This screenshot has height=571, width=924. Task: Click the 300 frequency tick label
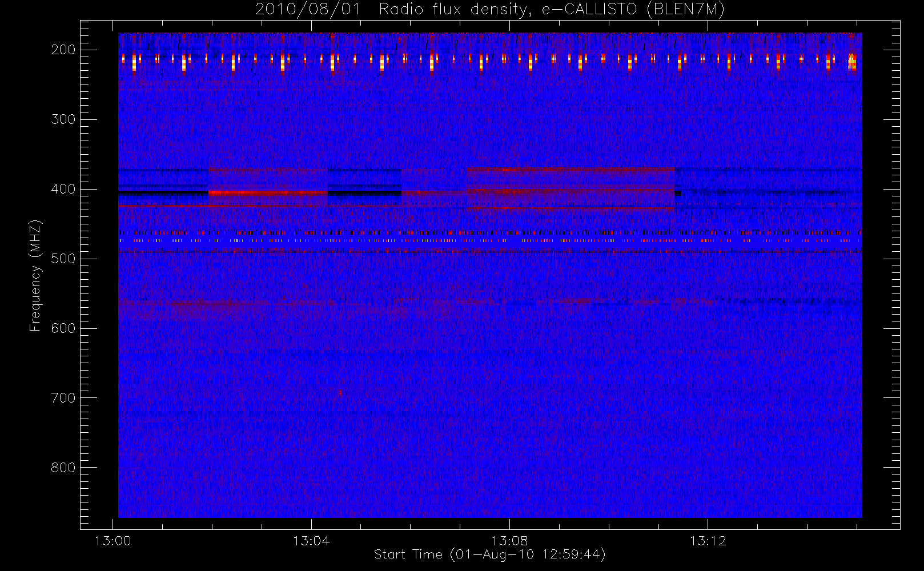tap(63, 119)
